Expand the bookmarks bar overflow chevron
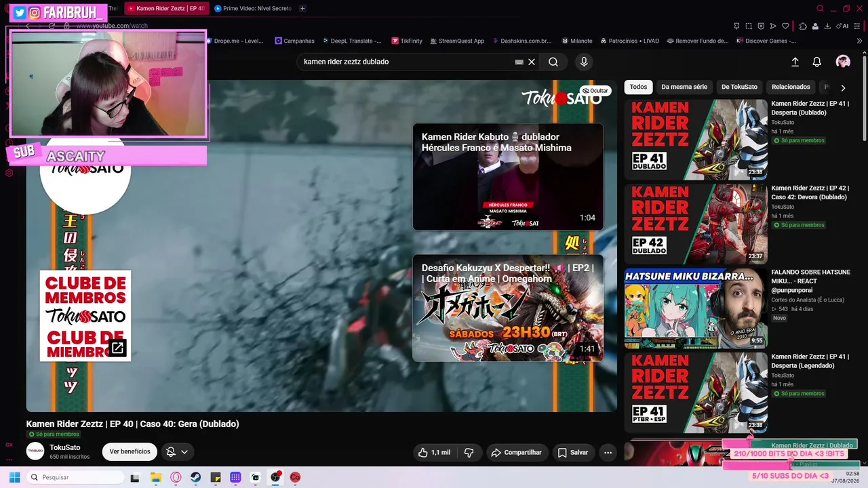Image resolution: width=868 pixels, height=488 pixels. coord(859,41)
